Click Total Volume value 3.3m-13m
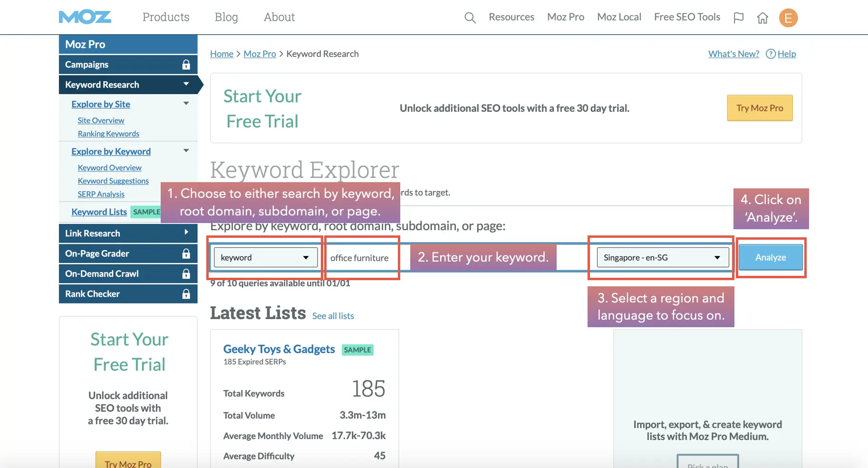 tap(363, 415)
